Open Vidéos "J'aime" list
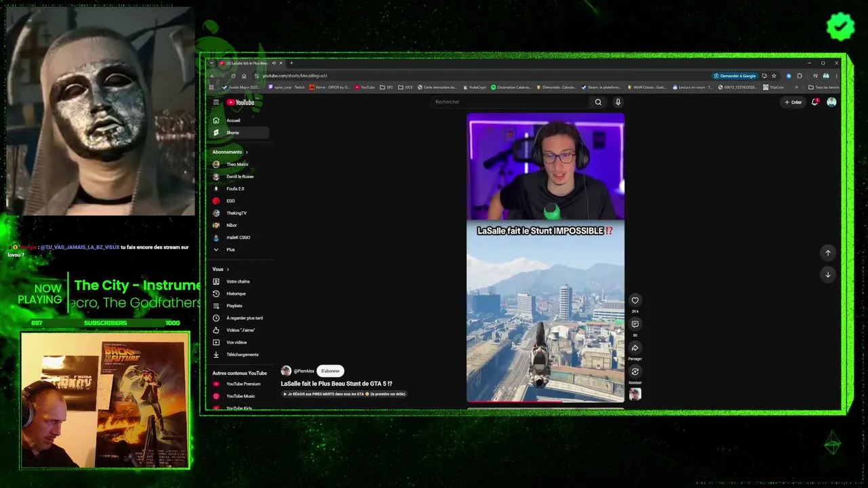The width and height of the screenshot is (868, 488). [238, 331]
